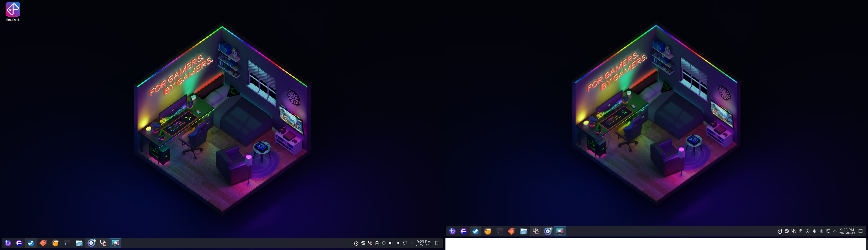Click Peek at Desktop button on right panel
Screen dimensions: 868x250
(860, 231)
